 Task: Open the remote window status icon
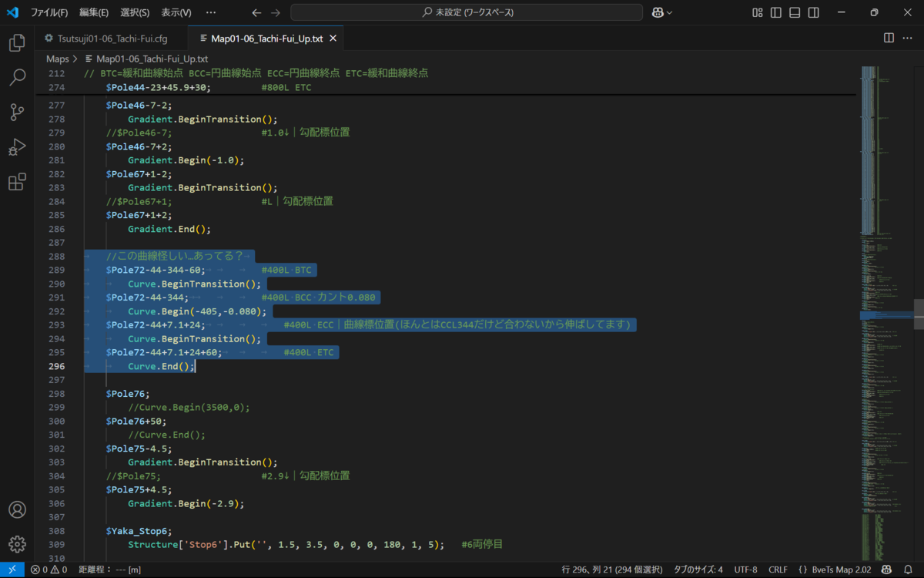pos(12,570)
